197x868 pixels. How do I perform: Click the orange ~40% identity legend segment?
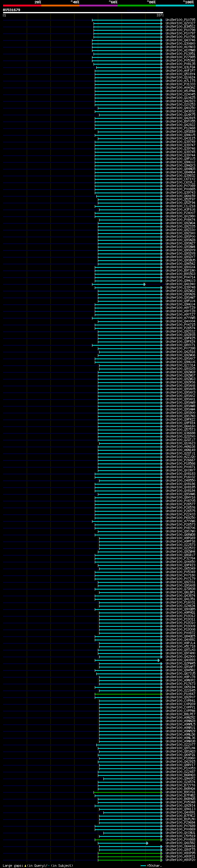(x=60, y=6)
